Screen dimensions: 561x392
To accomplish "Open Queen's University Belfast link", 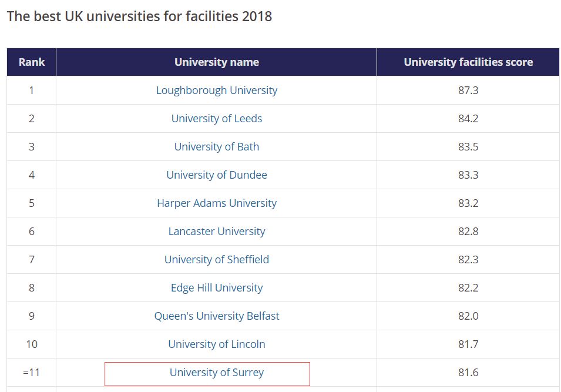I will pos(216,316).
